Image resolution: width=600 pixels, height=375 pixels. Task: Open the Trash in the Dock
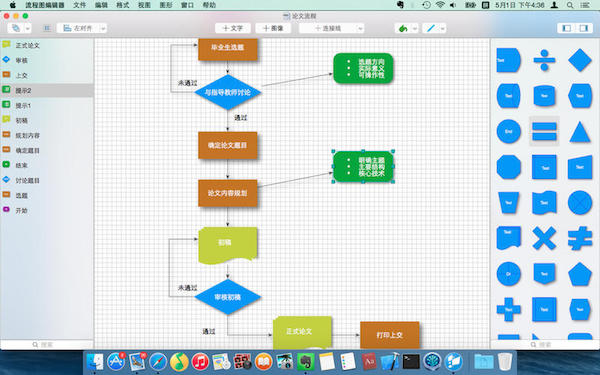point(505,361)
